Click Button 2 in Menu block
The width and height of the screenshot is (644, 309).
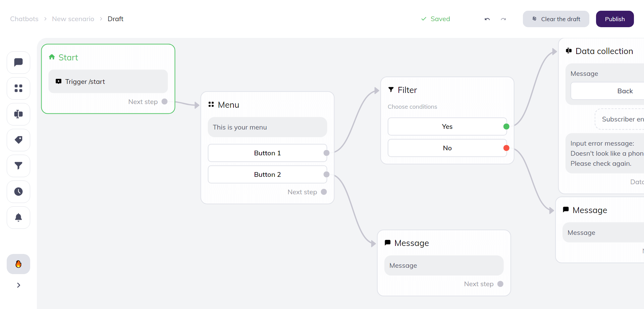tap(267, 174)
